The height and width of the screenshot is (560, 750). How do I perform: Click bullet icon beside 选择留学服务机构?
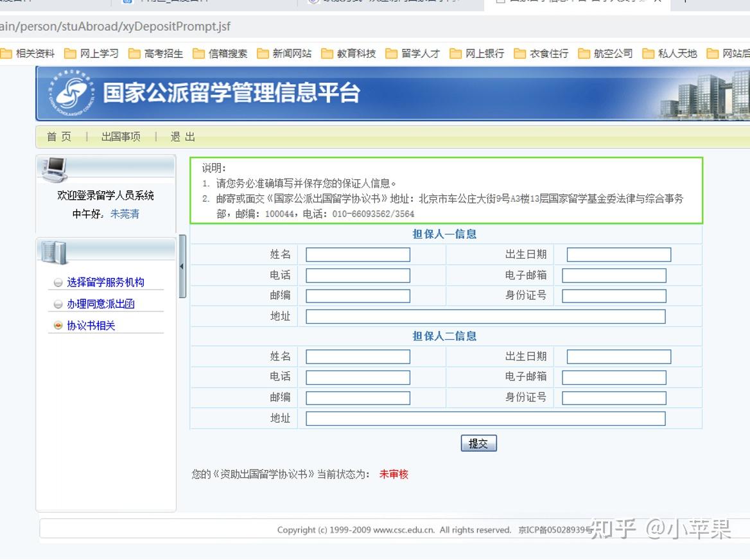[x=58, y=283]
